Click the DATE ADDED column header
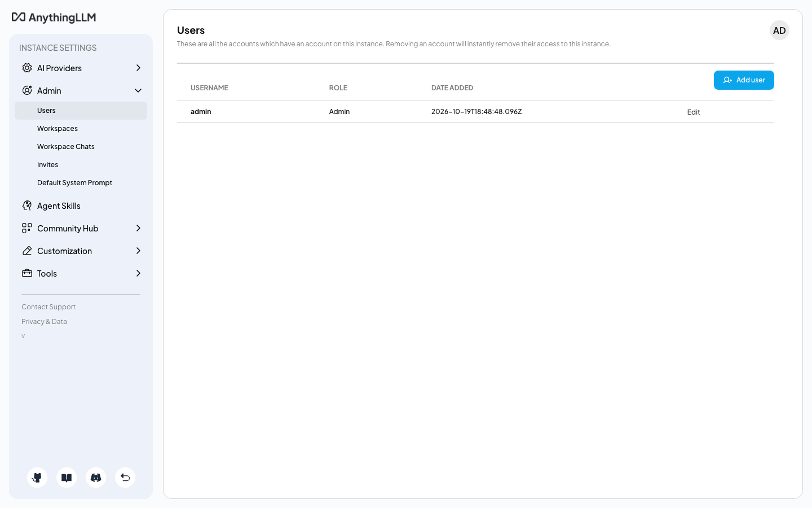 pos(452,88)
